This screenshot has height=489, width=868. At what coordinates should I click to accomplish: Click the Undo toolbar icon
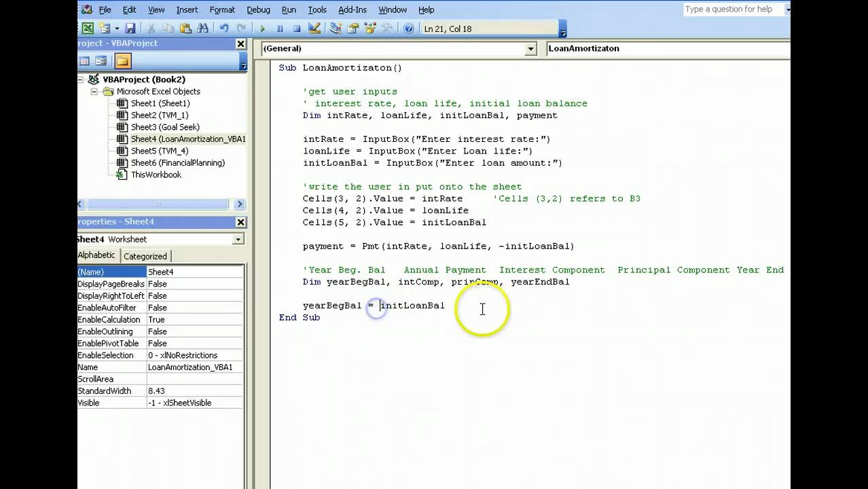click(x=223, y=29)
